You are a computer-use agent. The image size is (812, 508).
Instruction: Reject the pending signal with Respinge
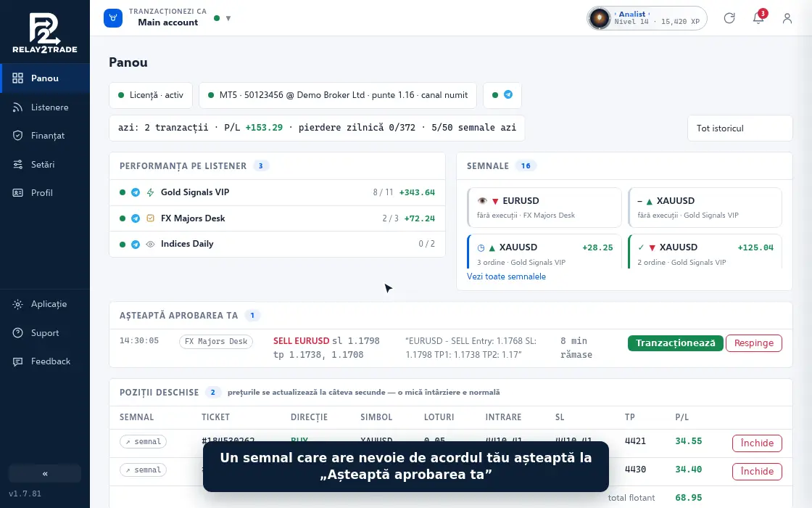[754, 343]
